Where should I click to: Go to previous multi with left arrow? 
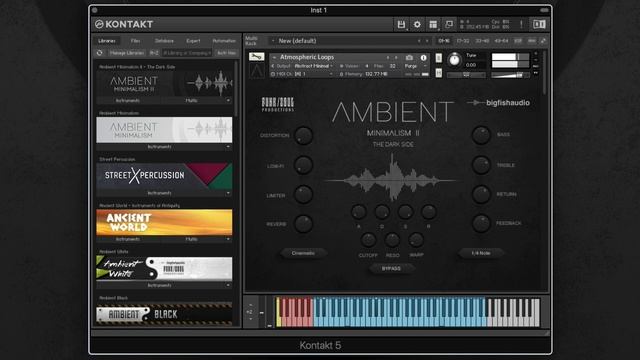tap(419, 41)
